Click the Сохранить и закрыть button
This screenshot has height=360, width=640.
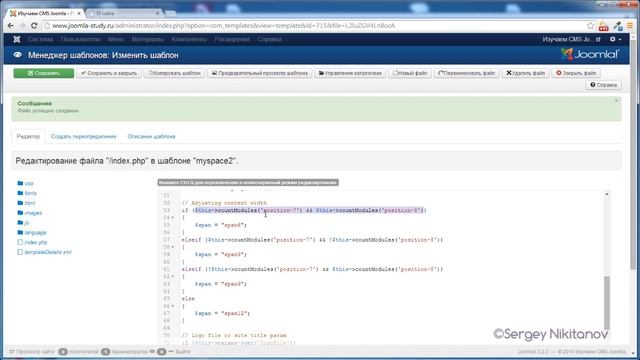tap(109, 73)
